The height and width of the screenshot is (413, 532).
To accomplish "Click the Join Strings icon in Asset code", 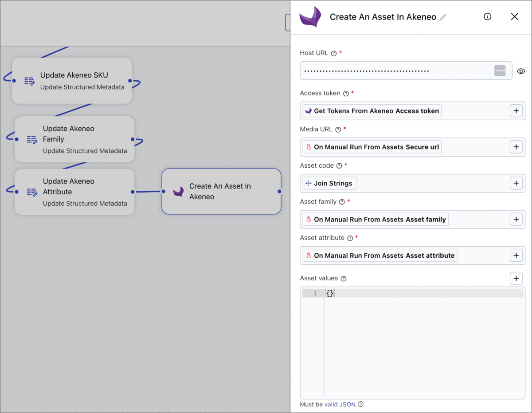I will (x=309, y=183).
